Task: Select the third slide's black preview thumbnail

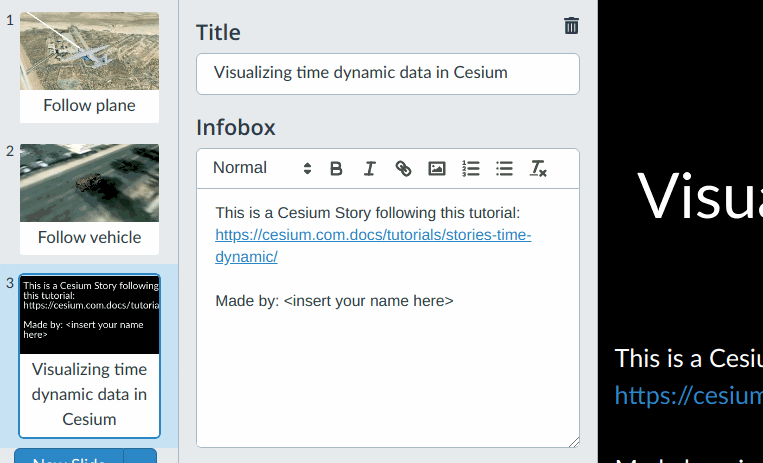Action: [x=89, y=314]
